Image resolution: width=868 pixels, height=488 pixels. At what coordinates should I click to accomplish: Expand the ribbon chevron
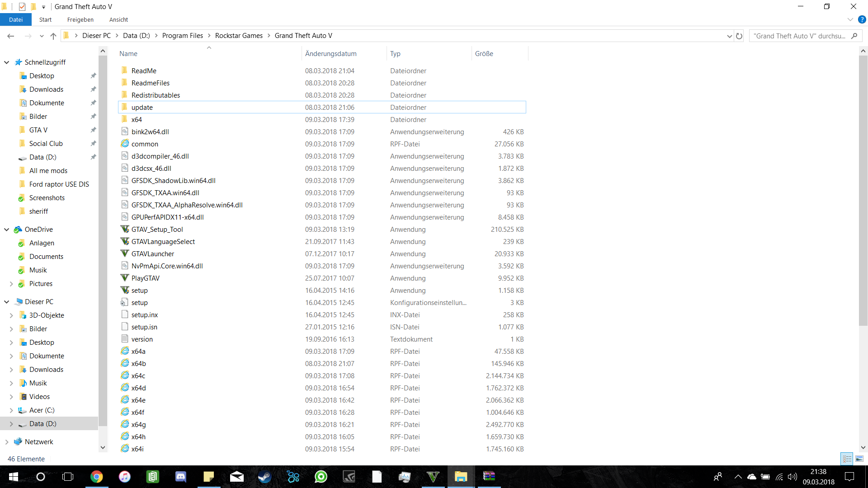point(850,19)
